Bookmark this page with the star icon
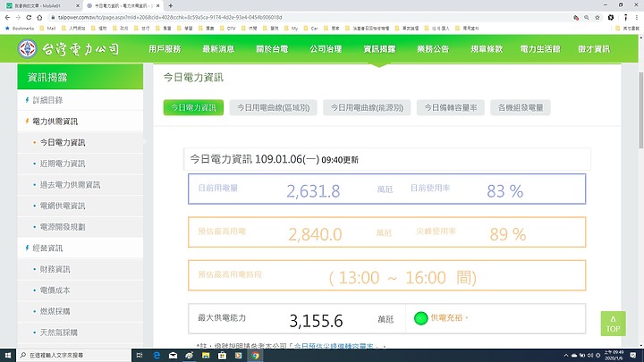Screen dimensions: 644x362 (597, 17)
